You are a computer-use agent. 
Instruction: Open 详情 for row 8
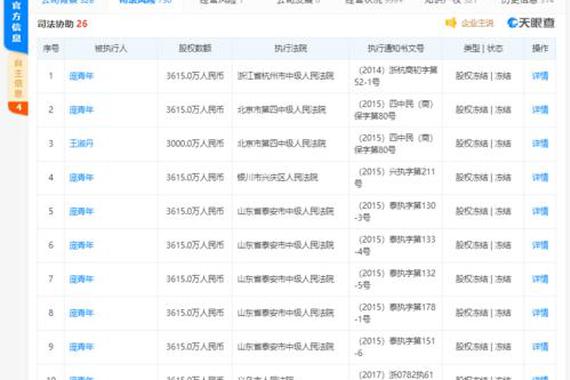click(x=540, y=313)
